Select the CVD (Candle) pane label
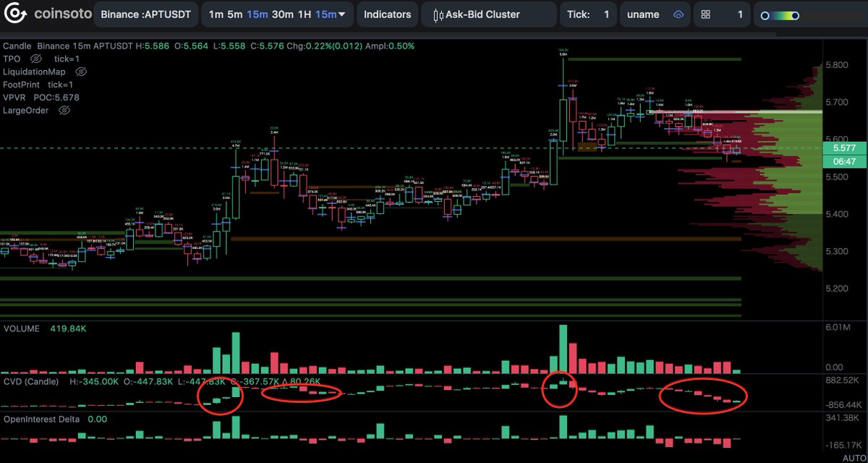This screenshot has width=868, height=463. pyautogui.click(x=32, y=381)
